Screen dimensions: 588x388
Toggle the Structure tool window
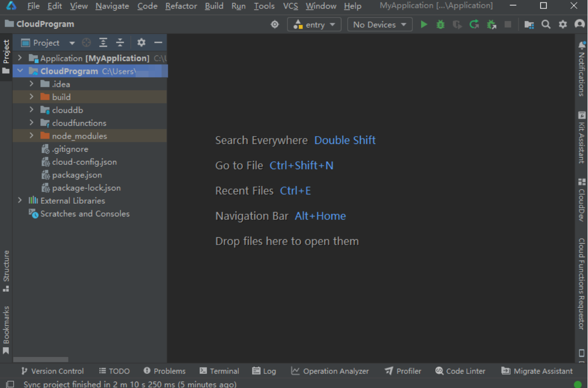pos(6,271)
